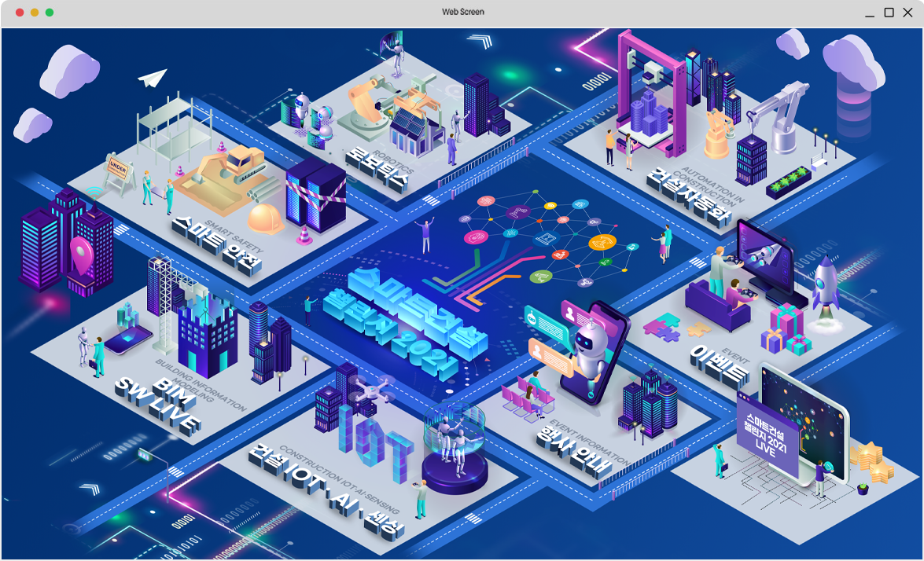Select the orange hard hat icon
This screenshot has height=561, width=924.
tap(266, 219)
